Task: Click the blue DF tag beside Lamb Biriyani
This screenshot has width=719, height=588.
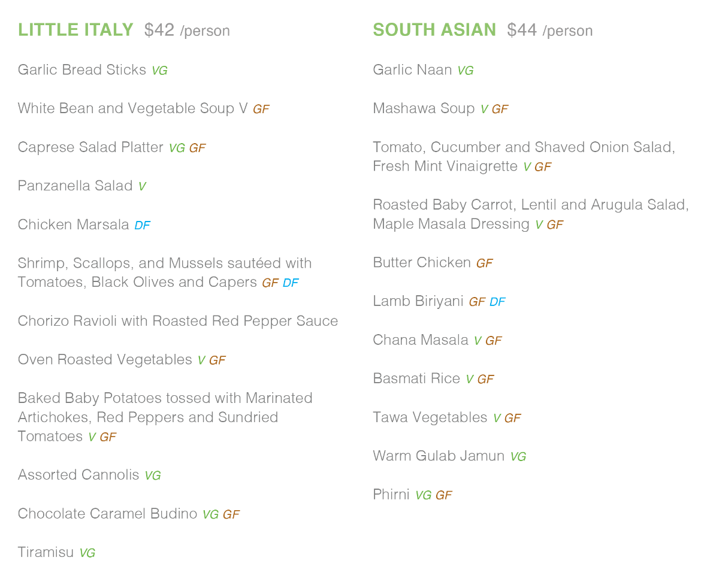Action: pyautogui.click(x=497, y=302)
